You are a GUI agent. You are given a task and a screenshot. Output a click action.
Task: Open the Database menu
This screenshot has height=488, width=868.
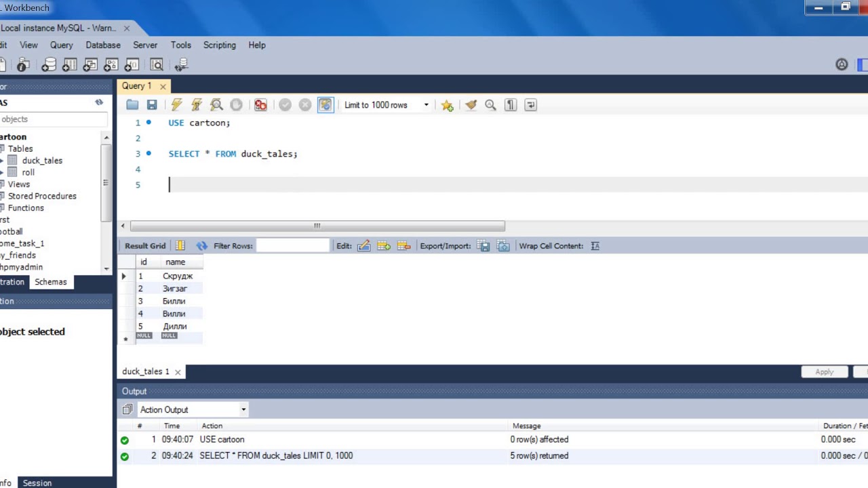coord(103,45)
